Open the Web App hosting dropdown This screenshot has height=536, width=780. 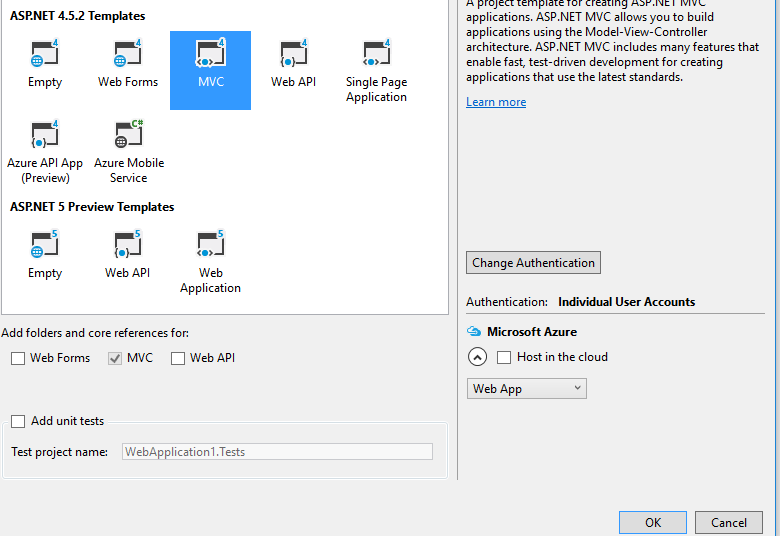point(526,389)
